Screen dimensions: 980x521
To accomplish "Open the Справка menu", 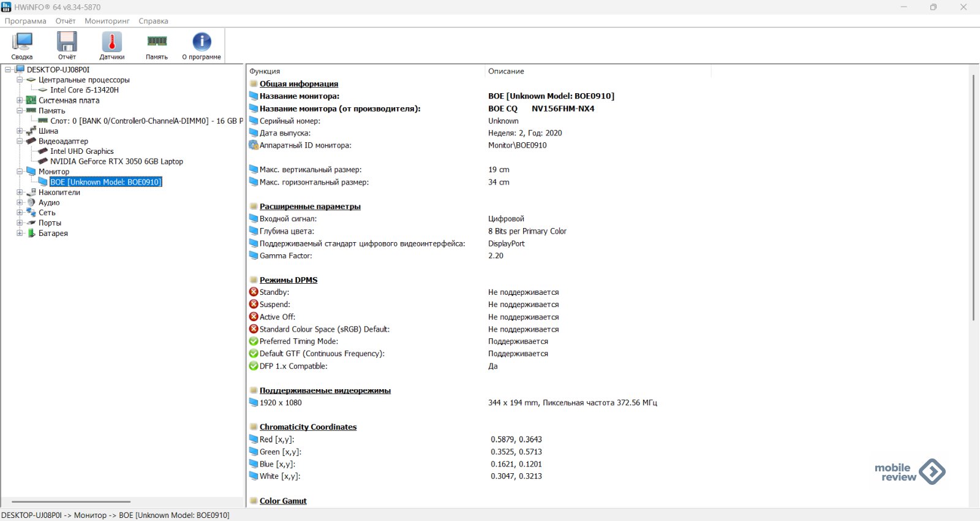I will (x=153, y=21).
